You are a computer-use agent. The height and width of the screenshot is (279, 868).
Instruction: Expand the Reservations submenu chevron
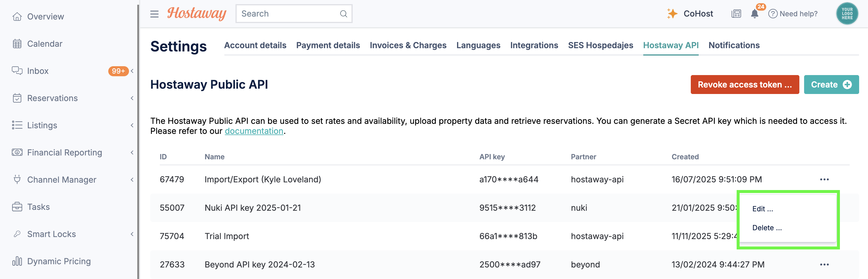point(132,98)
